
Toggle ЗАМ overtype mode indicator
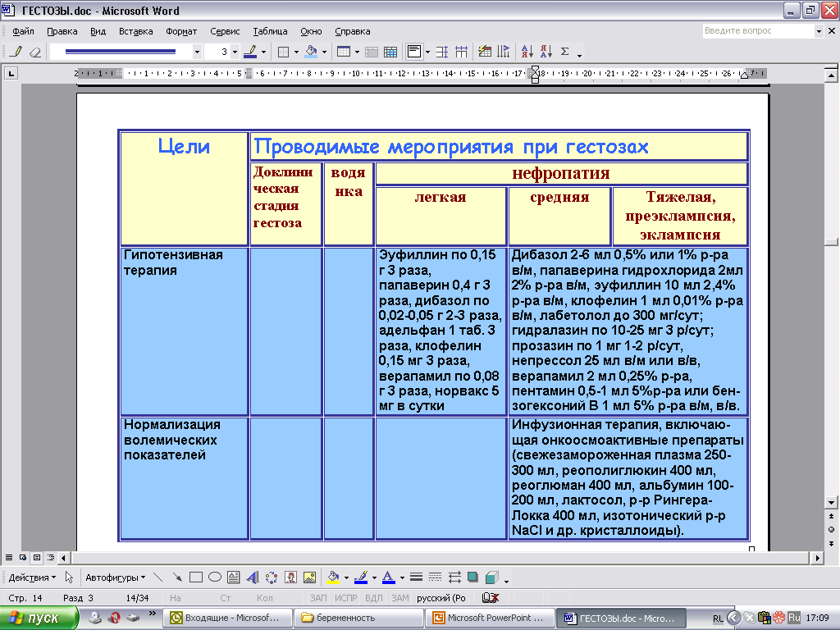click(x=399, y=598)
